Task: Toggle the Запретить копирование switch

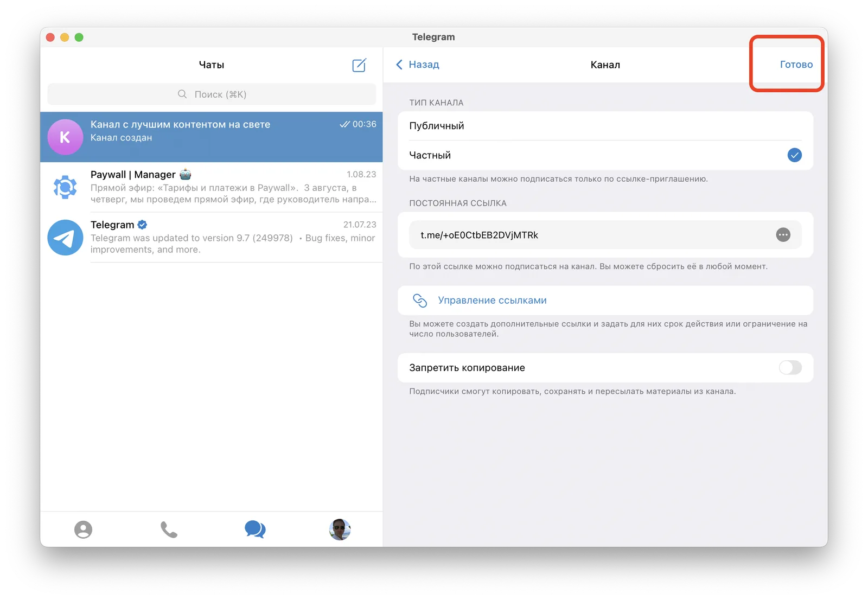Action: (x=790, y=368)
